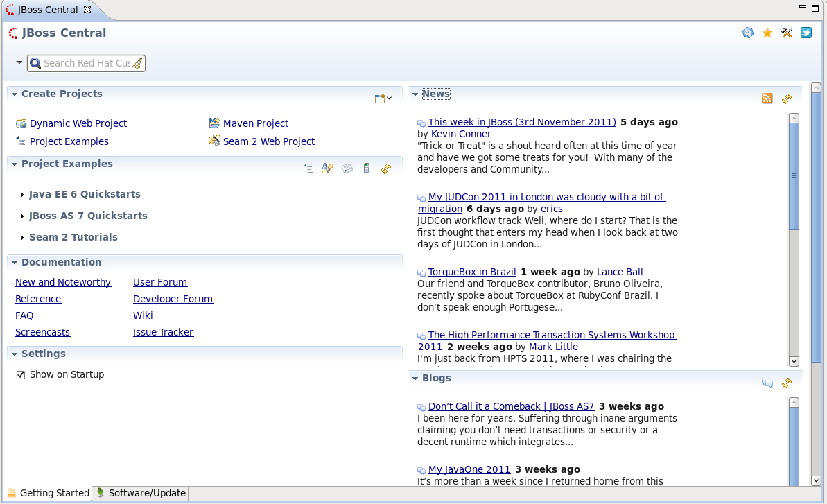The image size is (827, 504).
Task: Open the Issue Tracker link
Action: click(163, 332)
